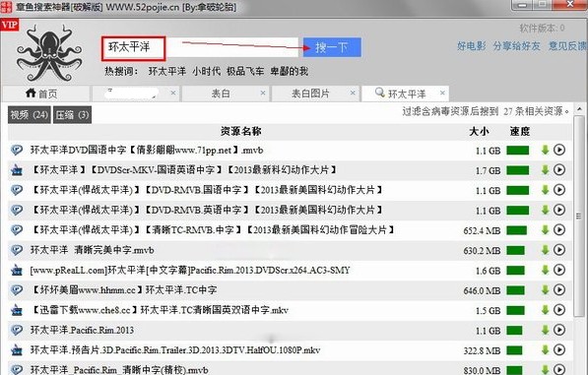Close the 表白 tab
The image size is (588, 375).
[x=263, y=93]
